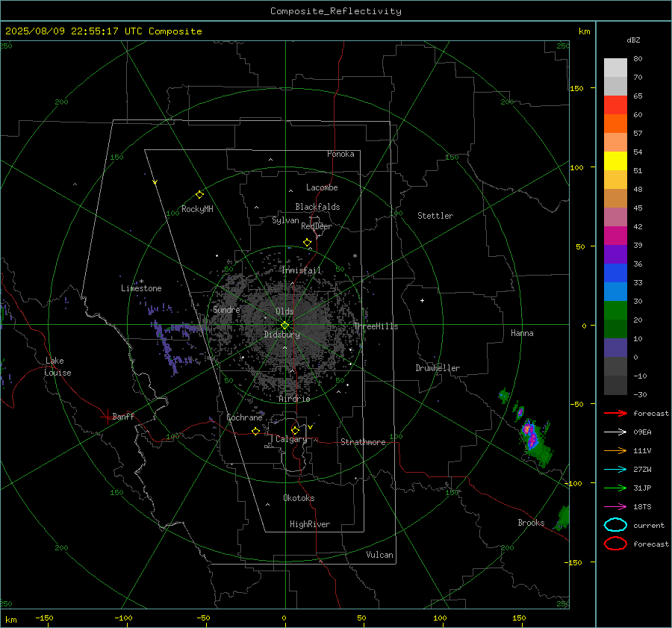Click the Ponoka city label

click(340, 154)
